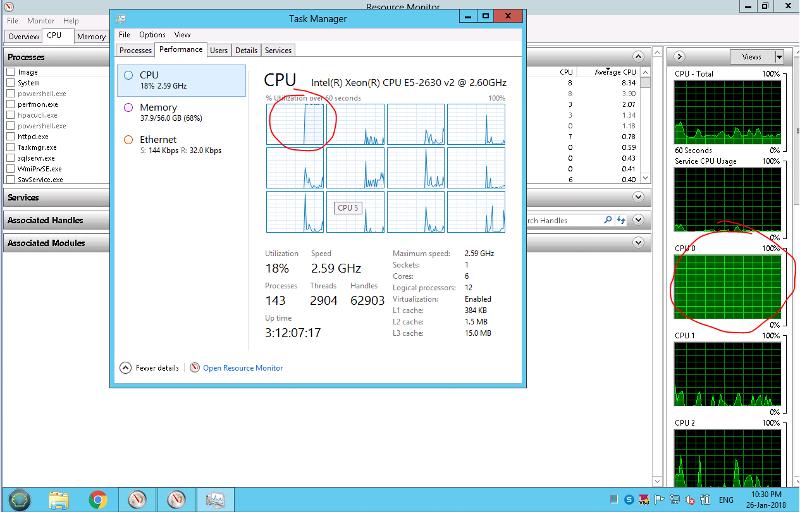Click the Resource Monitor title bar icon
Image resolution: width=800 pixels, height=512 pixels.
tap(9, 7)
